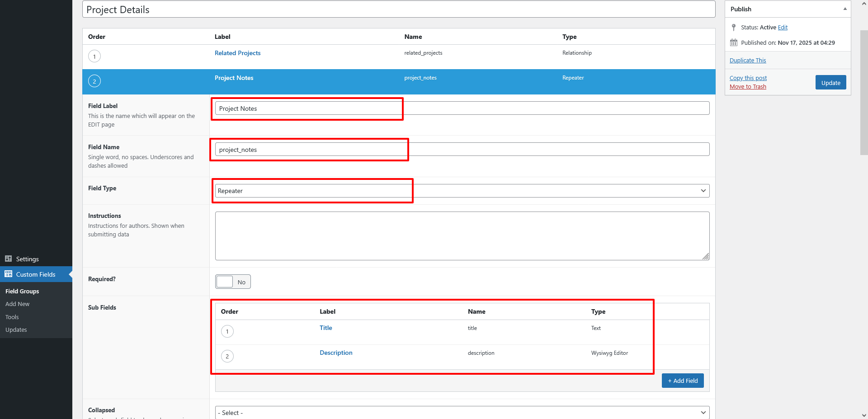Image resolution: width=868 pixels, height=419 pixels.
Task: Click the Move to Trash link
Action: coord(747,87)
